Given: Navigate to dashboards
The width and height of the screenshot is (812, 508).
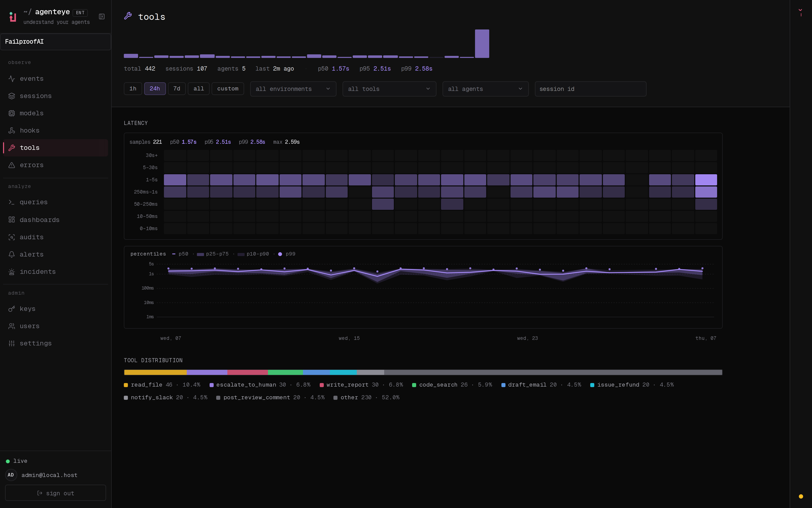Looking at the screenshot, I should [x=55, y=220].
